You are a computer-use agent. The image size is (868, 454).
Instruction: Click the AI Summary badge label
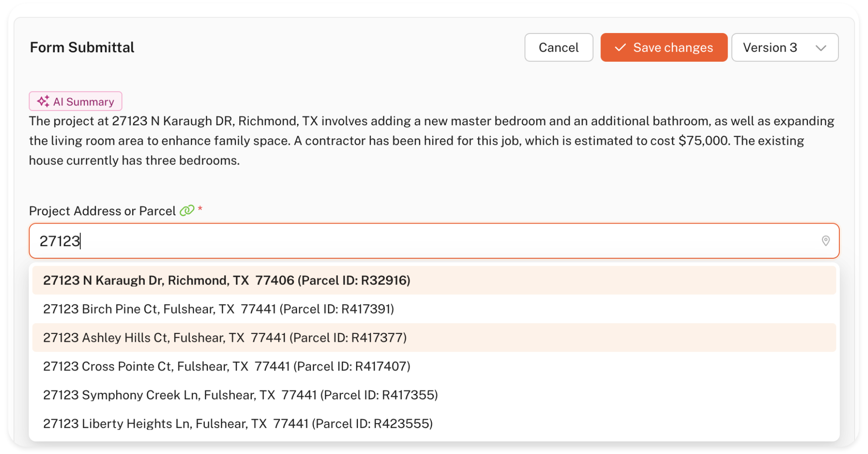[x=83, y=102]
